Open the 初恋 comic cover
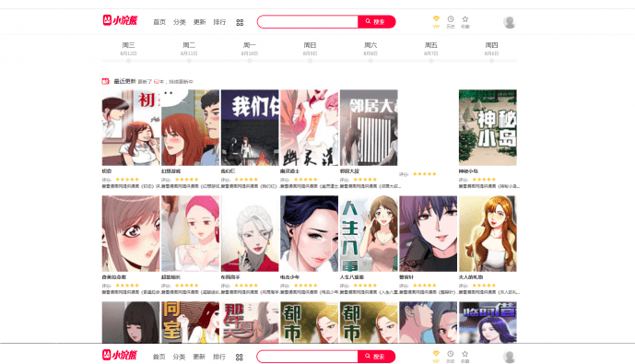Image resolution: width=635 pixels, height=364 pixels. coord(131,127)
